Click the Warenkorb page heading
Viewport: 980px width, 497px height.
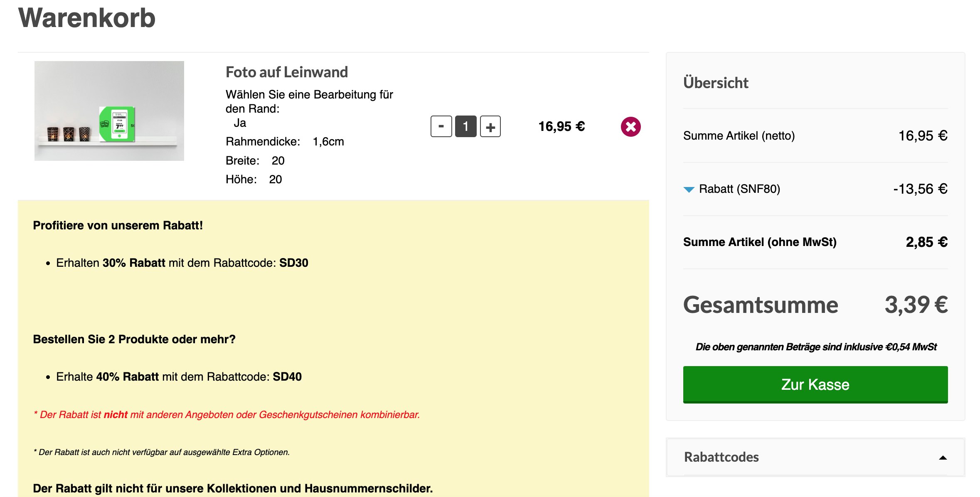pyautogui.click(x=87, y=18)
